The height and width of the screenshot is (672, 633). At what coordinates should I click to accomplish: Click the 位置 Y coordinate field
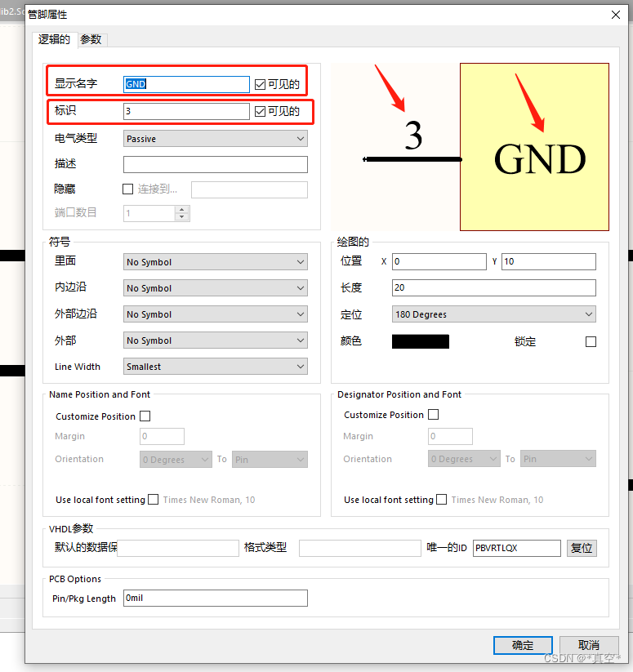click(549, 261)
